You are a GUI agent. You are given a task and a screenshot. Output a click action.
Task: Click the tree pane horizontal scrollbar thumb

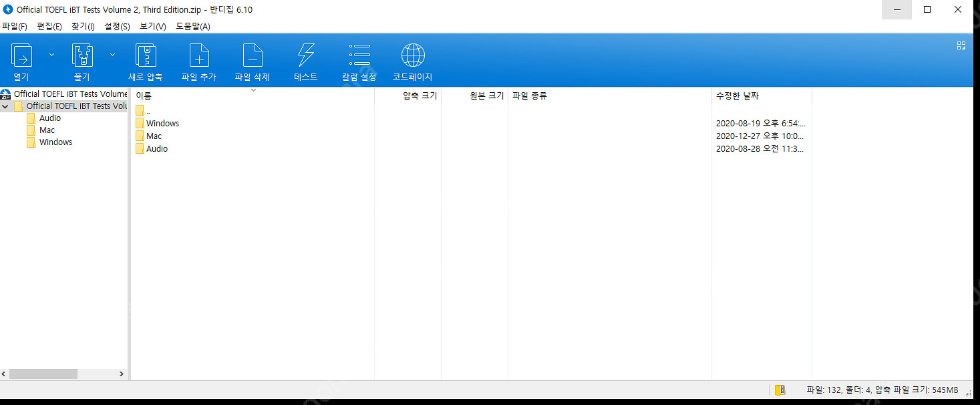[43, 374]
